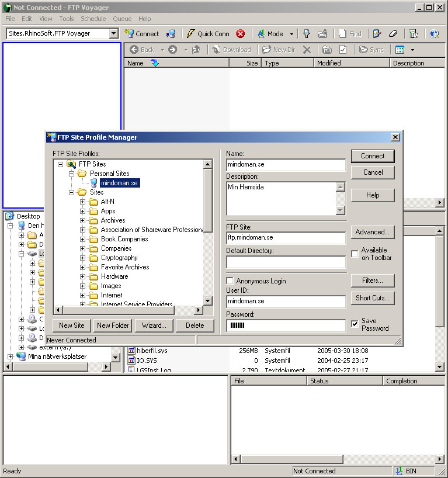Click the Desktop icon in local tree

(x=10, y=216)
